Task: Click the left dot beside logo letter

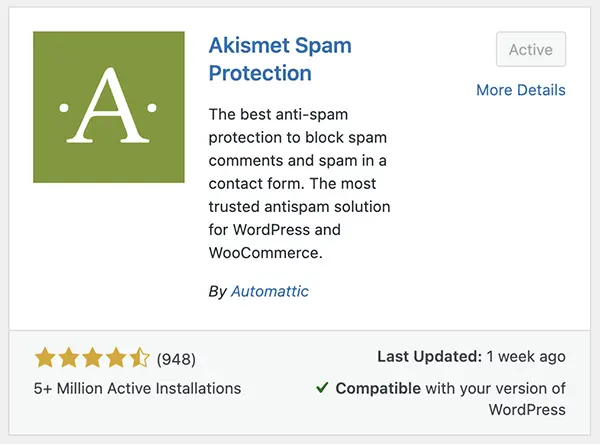Action: [x=64, y=108]
